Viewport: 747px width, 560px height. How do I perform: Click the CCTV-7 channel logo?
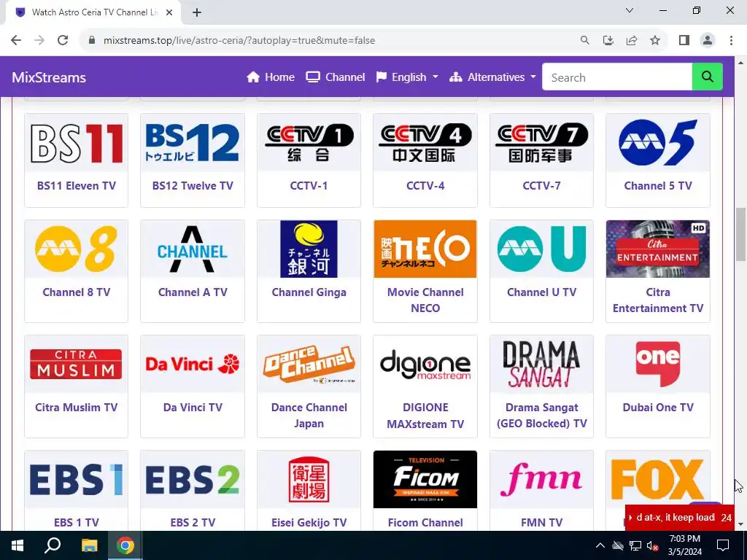pyautogui.click(x=542, y=143)
